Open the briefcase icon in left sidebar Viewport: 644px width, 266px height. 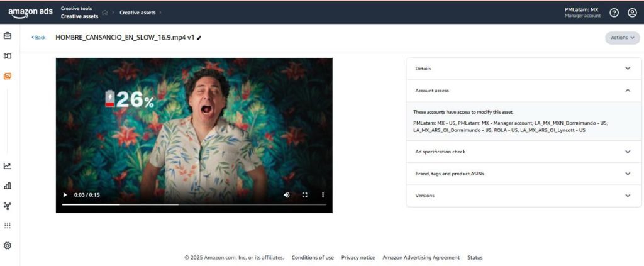tap(8, 36)
